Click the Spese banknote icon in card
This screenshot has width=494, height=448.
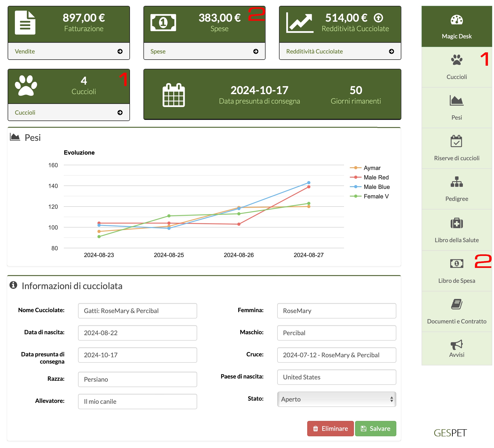163,23
